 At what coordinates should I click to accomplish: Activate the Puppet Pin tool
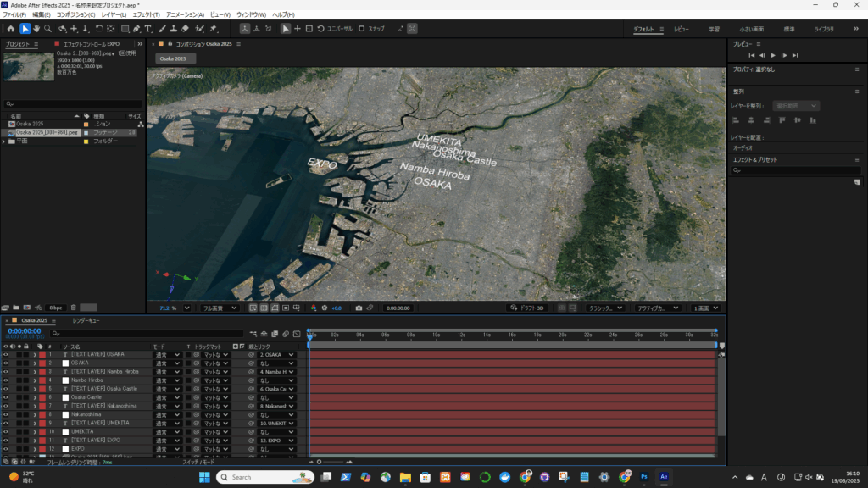pyautogui.click(x=214, y=29)
